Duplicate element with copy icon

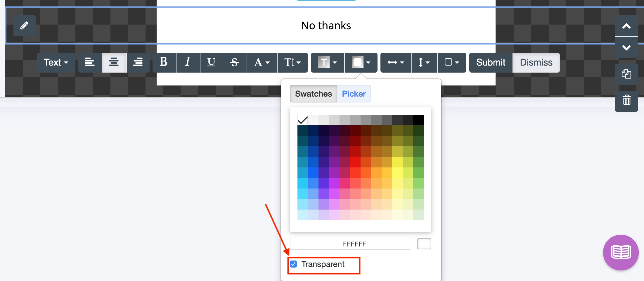(626, 74)
